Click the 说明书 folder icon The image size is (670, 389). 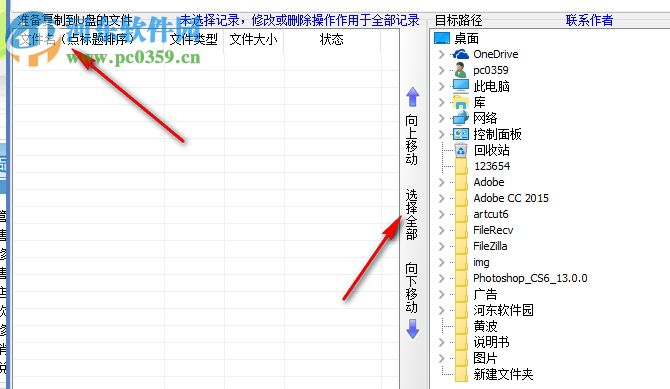tap(461, 342)
